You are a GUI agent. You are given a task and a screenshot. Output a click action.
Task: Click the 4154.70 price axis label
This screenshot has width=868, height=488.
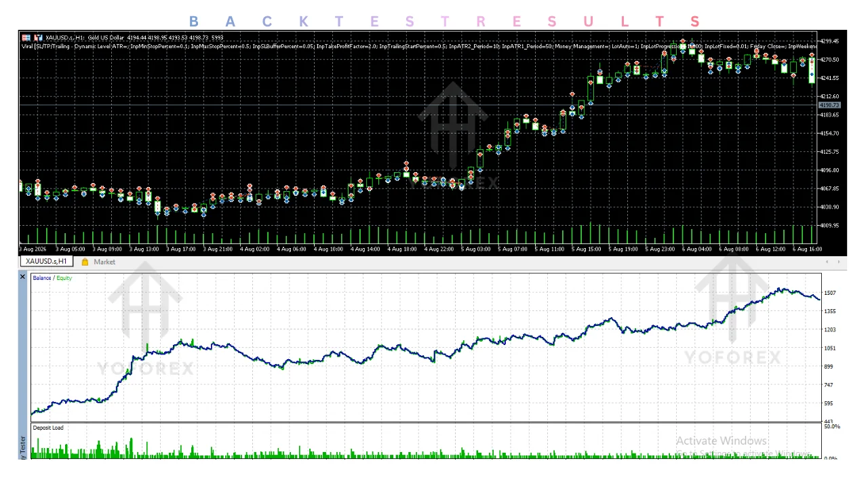830,134
